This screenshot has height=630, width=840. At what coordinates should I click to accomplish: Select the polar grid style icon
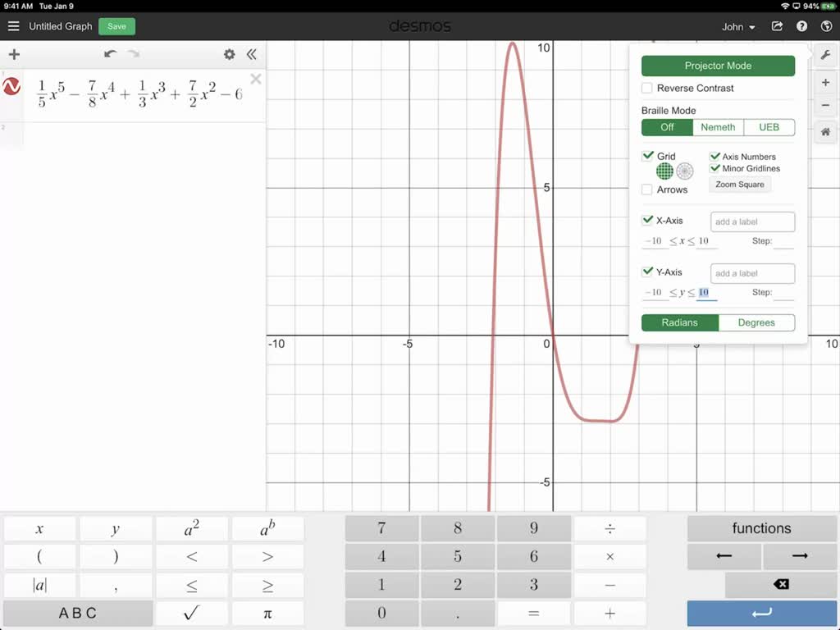click(683, 171)
